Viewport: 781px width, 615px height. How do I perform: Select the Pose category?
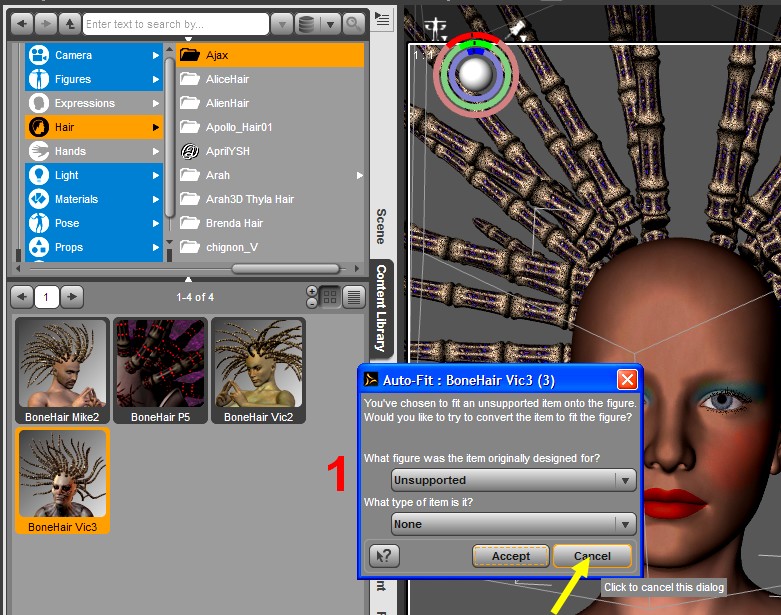click(94, 223)
